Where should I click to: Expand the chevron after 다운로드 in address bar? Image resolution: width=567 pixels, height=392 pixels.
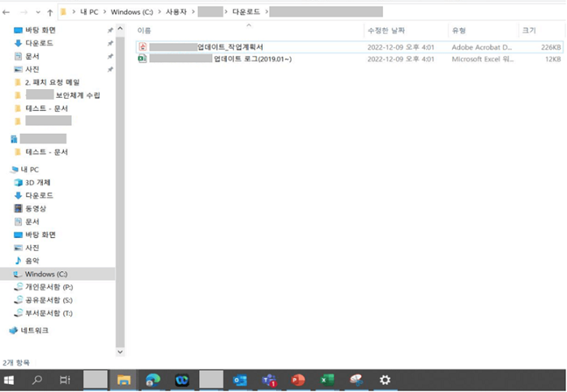[266, 12]
